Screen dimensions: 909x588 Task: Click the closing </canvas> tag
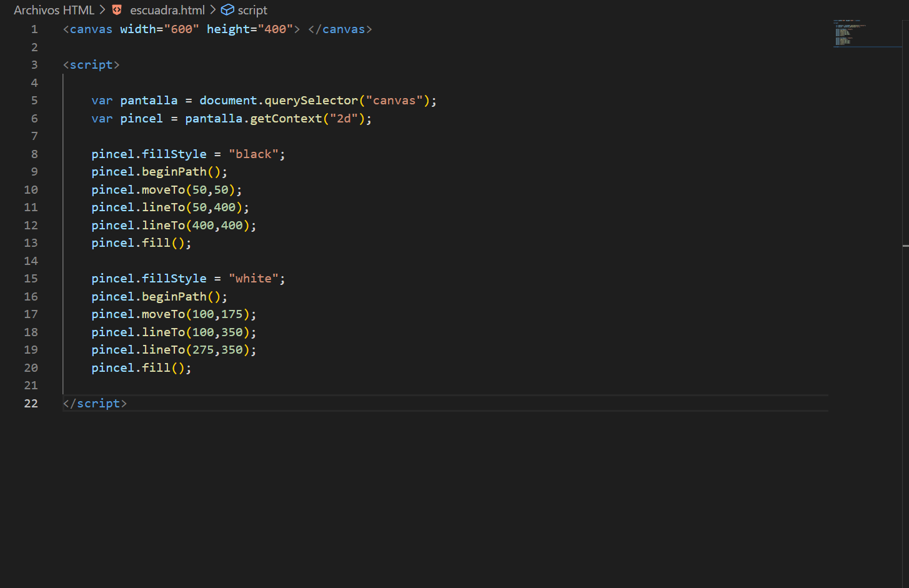(340, 29)
